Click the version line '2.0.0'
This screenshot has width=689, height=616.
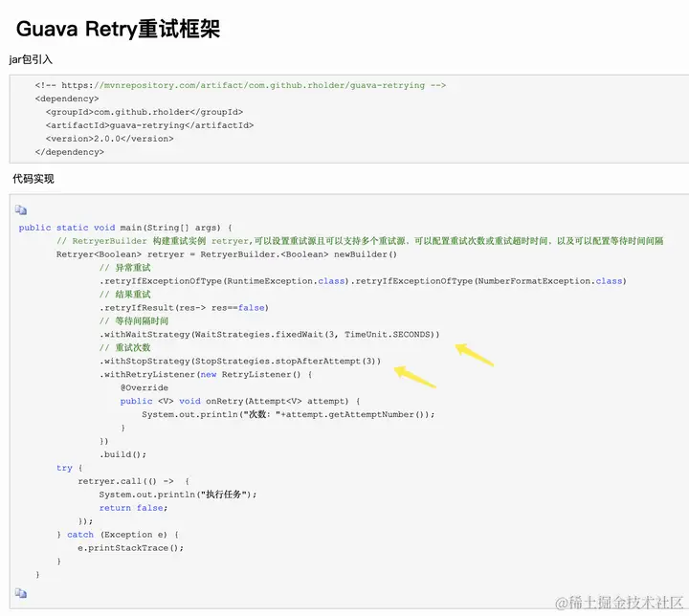pos(109,139)
